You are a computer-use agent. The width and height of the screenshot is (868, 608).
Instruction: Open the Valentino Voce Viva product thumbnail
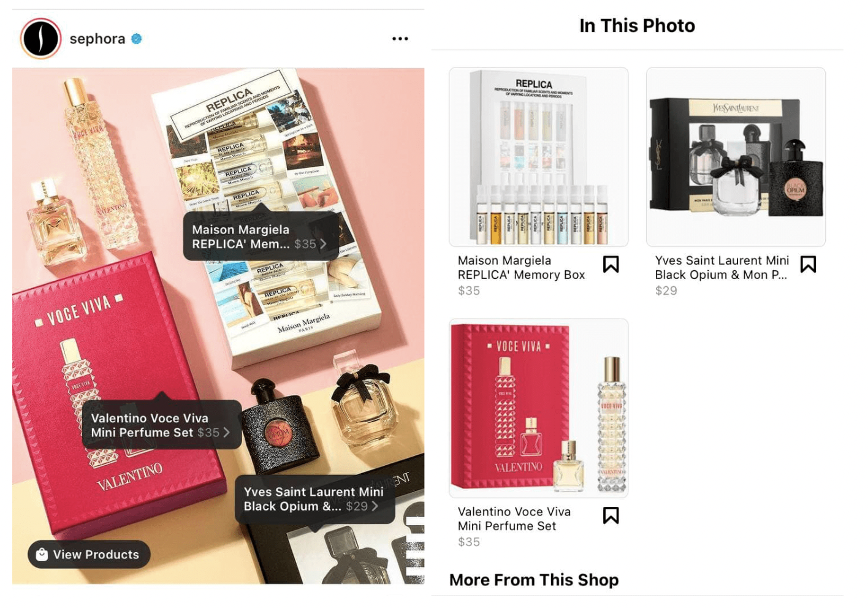(538, 408)
